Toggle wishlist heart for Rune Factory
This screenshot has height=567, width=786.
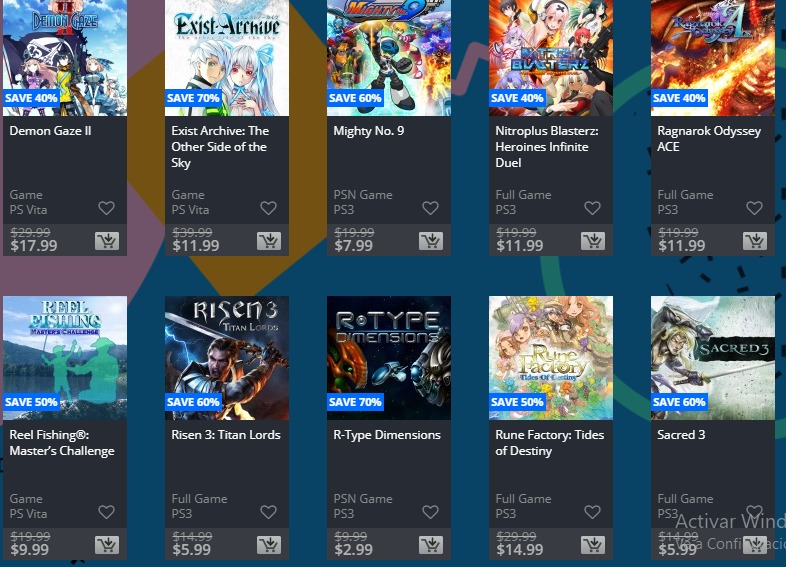pos(592,511)
